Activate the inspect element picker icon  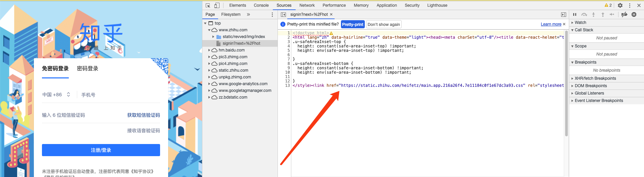[208, 5]
